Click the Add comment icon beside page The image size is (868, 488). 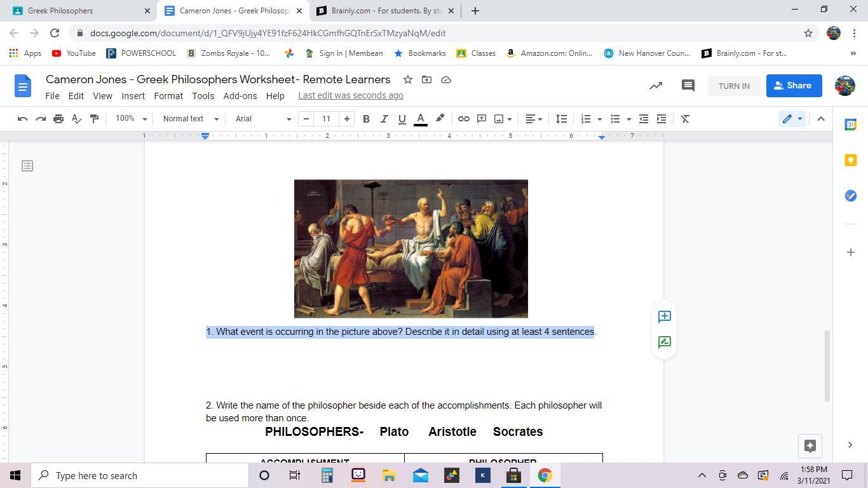[664, 316]
